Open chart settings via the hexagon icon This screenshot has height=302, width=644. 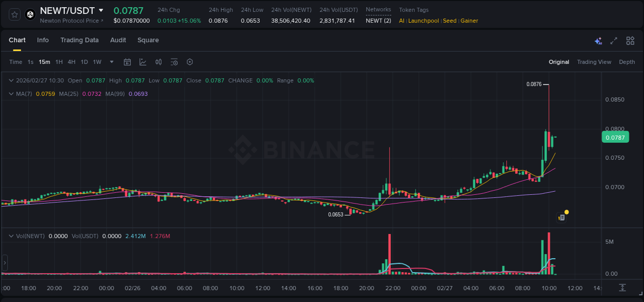(190, 62)
